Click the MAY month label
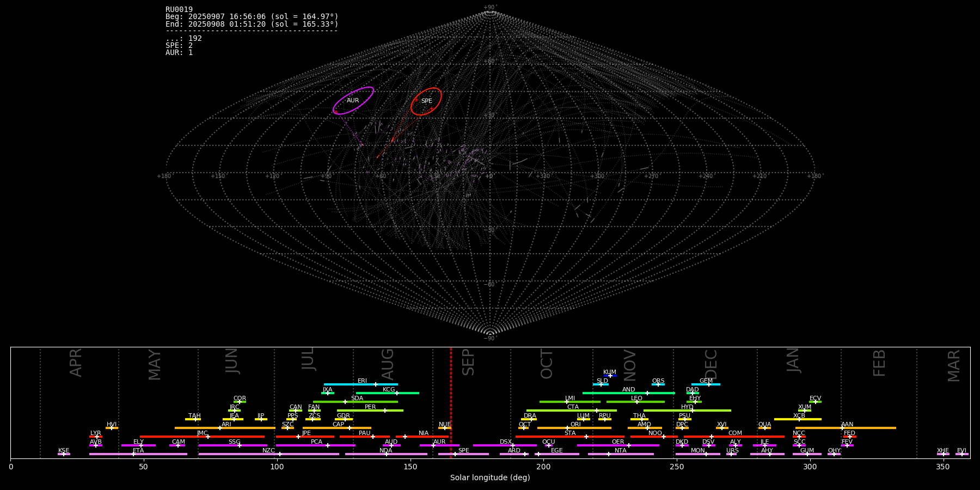This screenshot has height=490, width=980. 155,365
